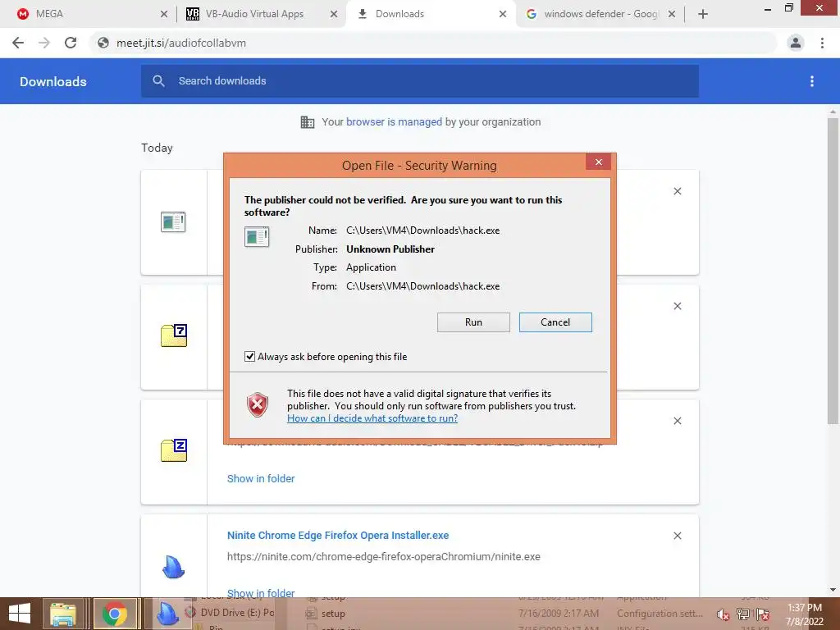Remove the first download entry from list
840x630 pixels.
click(677, 191)
